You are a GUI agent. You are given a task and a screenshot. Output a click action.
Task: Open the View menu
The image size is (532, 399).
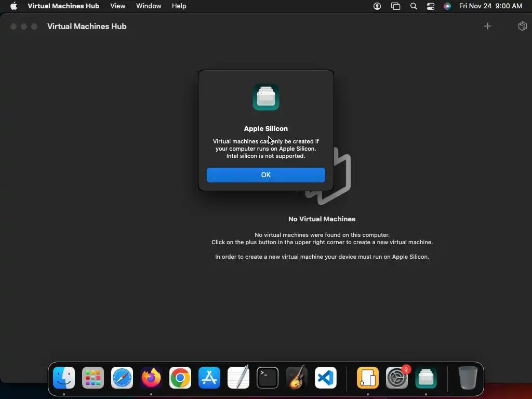pos(118,6)
